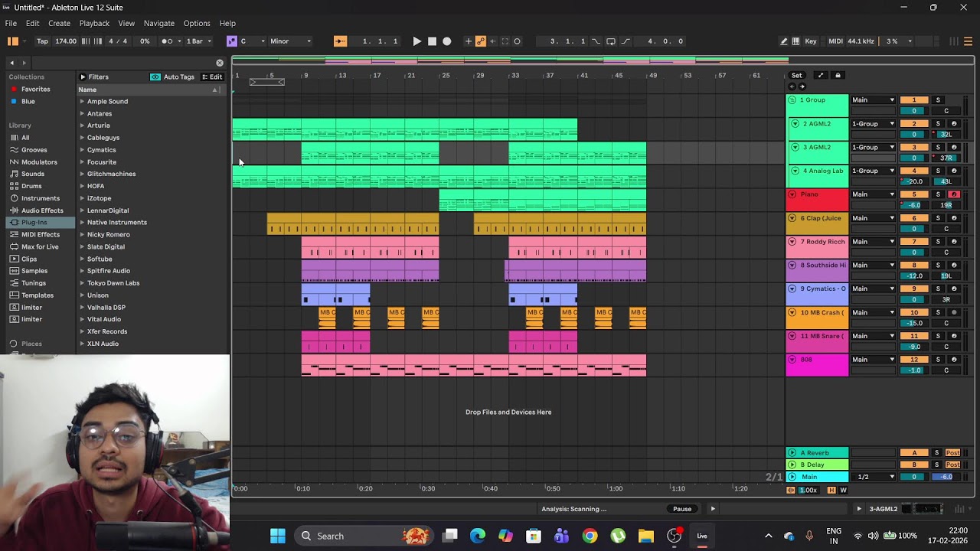Switch view with the top-left Arrangement/Session toggle

[x=13, y=41]
